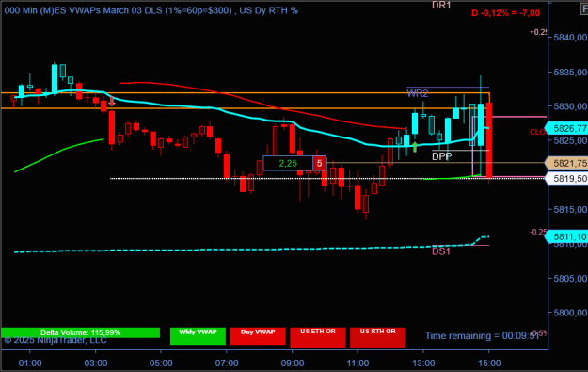
Task: Click the US RTH OR red box
Action: pyautogui.click(x=377, y=337)
